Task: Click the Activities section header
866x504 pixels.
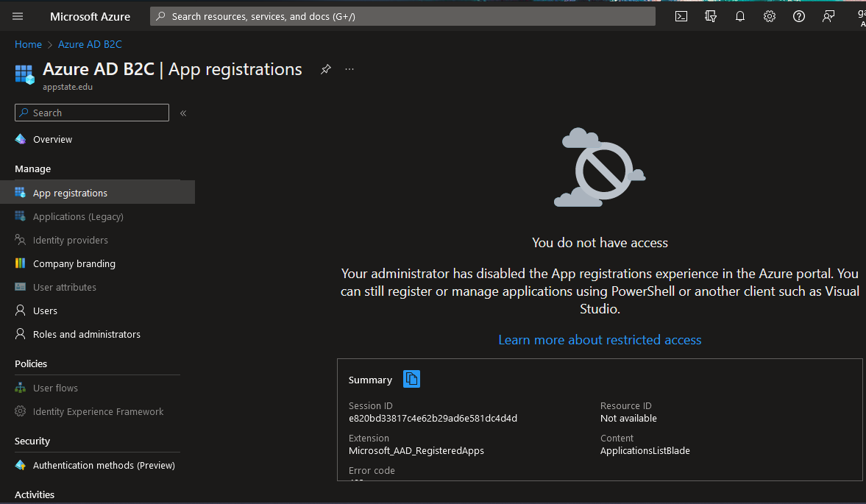Action: (x=35, y=494)
